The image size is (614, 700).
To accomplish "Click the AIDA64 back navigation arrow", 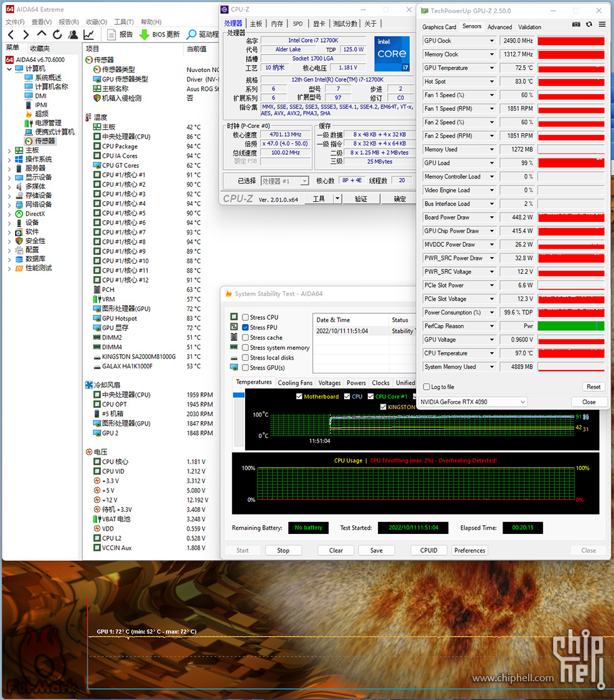I will [10, 34].
